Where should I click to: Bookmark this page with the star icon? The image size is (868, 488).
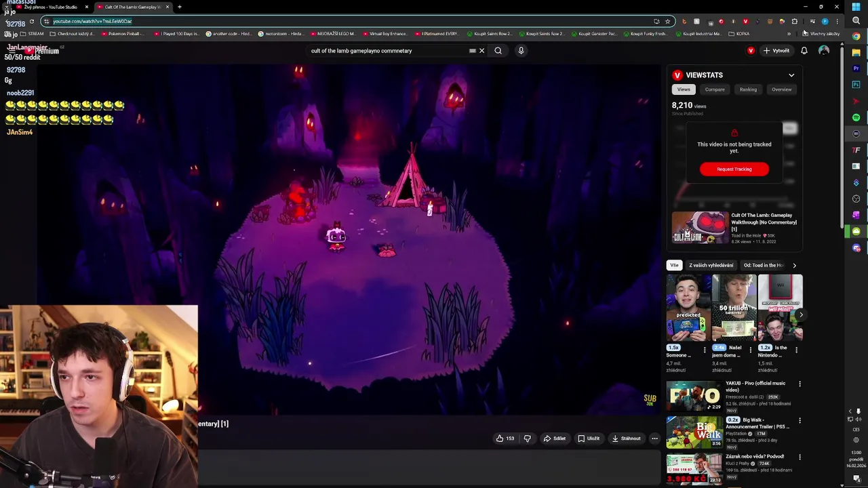[x=667, y=21]
